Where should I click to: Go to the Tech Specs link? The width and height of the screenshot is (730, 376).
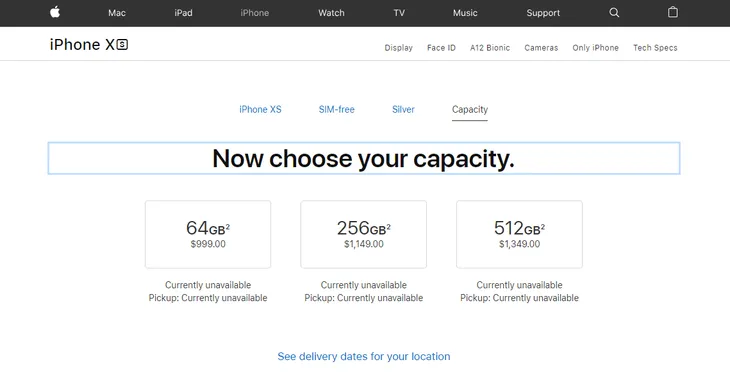(x=655, y=48)
